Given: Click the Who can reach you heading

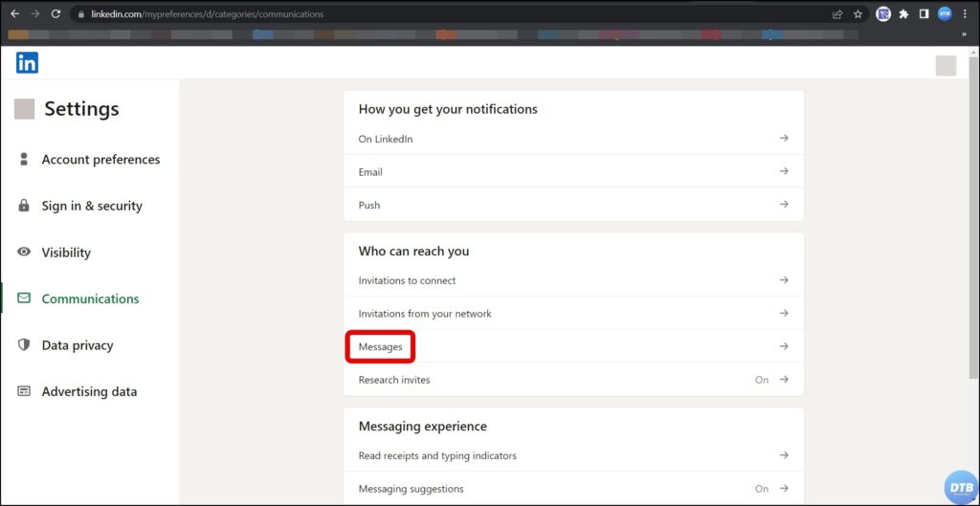Looking at the screenshot, I should (x=413, y=251).
